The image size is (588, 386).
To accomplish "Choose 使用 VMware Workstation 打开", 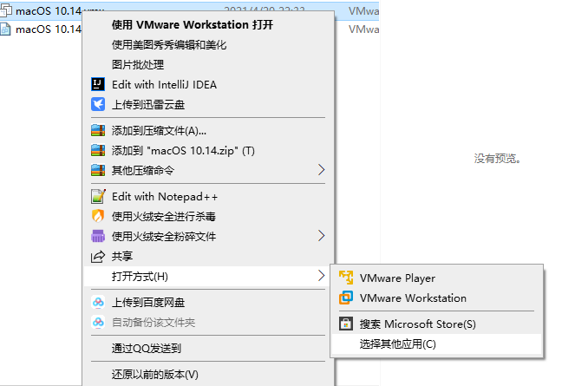I will (192, 25).
